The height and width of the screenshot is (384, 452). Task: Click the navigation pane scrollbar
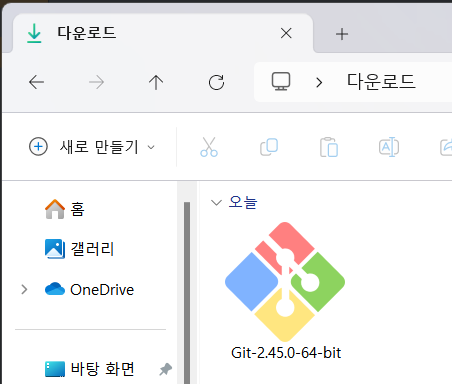click(x=187, y=293)
